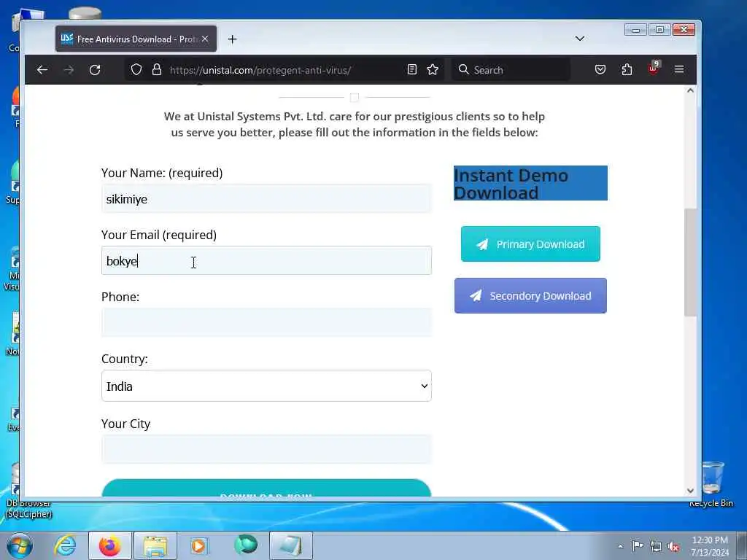Click the unistal.com URL address bar

tap(284, 70)
